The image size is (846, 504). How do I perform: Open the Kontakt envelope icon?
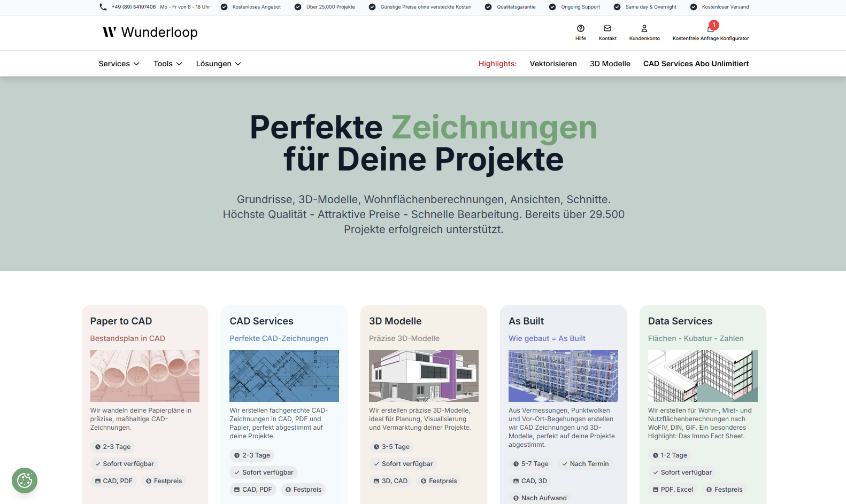607,28
